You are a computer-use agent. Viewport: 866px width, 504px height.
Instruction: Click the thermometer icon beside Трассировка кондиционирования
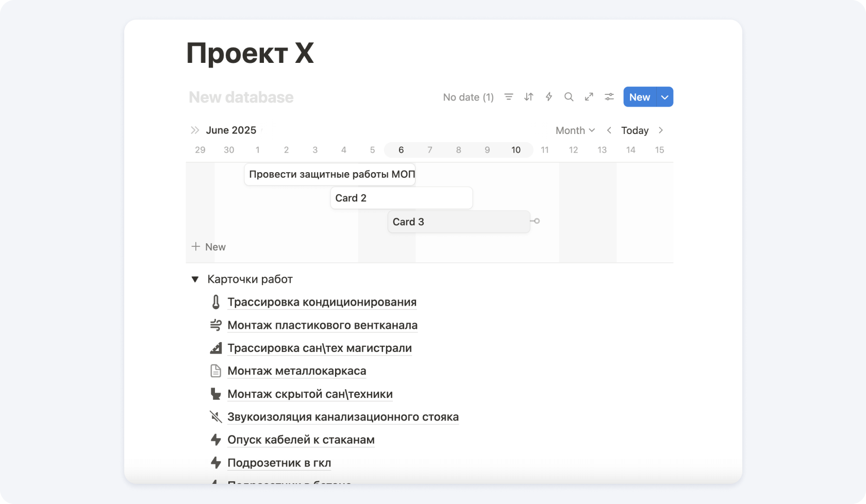coord(215,303)
